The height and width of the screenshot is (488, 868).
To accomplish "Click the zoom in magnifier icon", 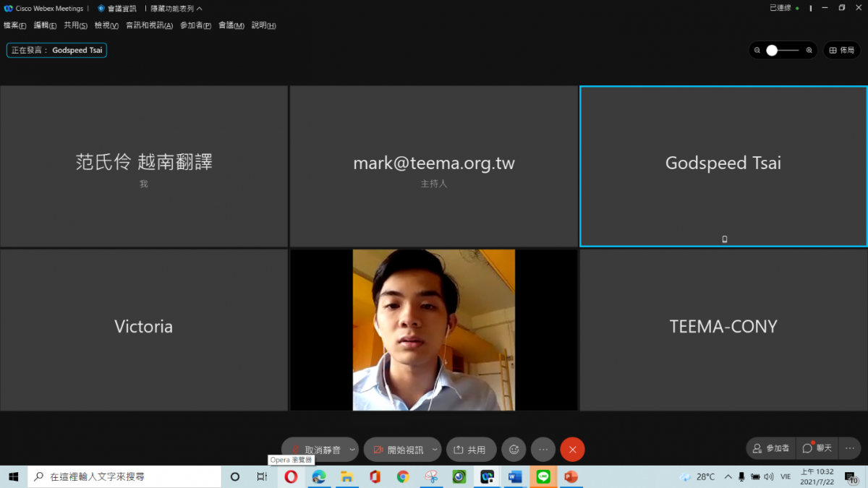I will pos(809,51).
